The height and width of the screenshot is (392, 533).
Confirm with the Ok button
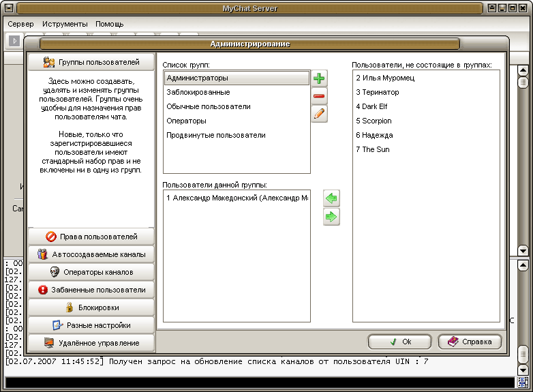[x=399, y=342]
